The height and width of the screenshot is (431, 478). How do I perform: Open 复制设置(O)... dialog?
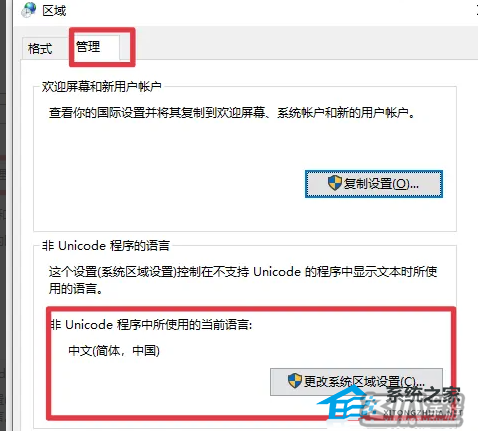(374, 184)
